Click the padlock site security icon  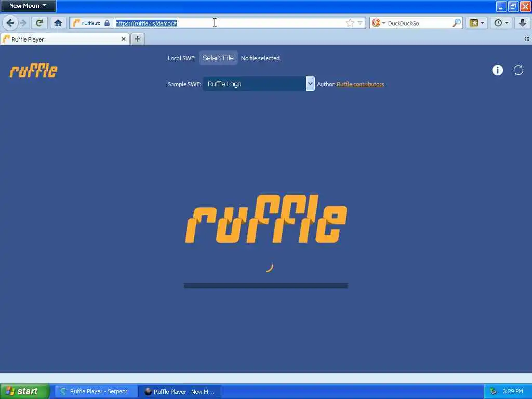point(107,23)
